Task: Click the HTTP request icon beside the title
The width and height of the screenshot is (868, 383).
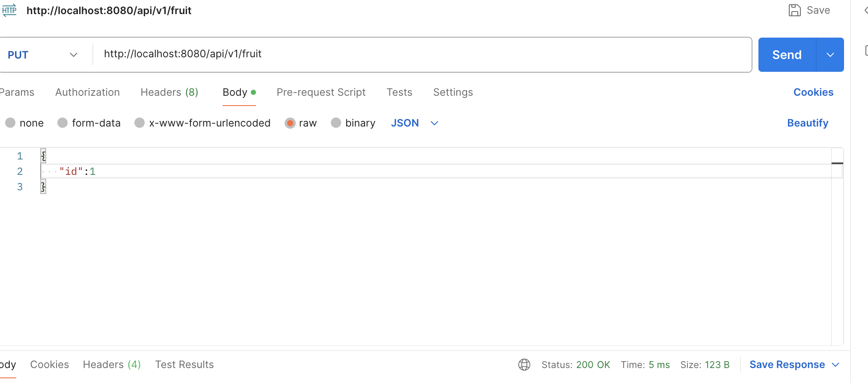Action: point(9,10)
